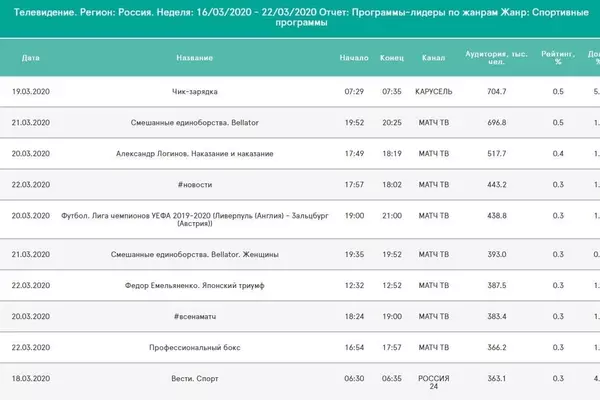The width and height of the screenshot is (600, 400).
Task: Click "Александр Логинов. Наказание и наказание" title
Action: 193,154
